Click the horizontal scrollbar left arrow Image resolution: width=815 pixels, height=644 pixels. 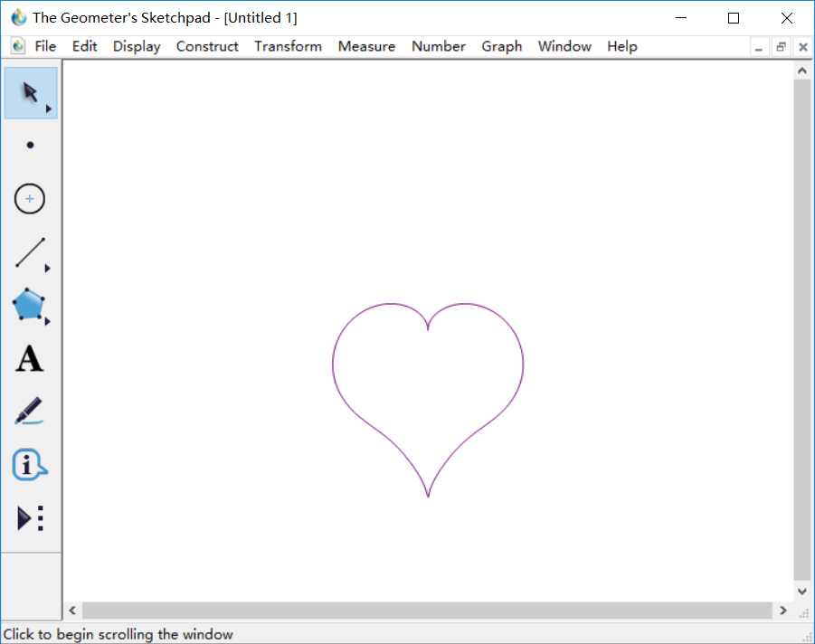tap(72, 611)
